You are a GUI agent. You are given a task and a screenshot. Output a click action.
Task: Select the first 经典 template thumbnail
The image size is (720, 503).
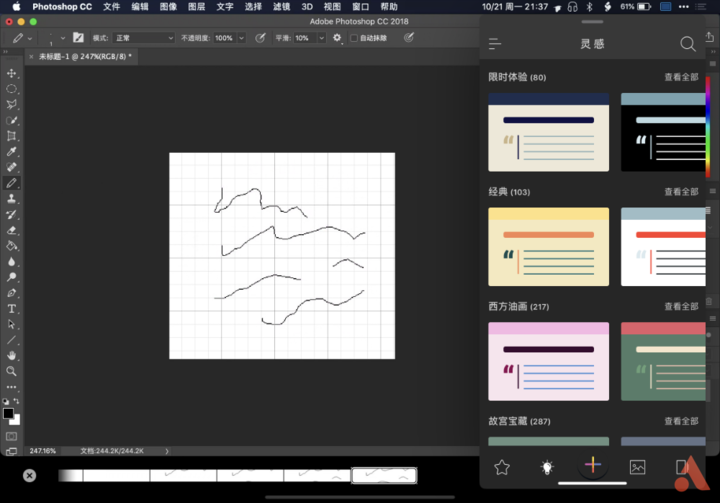point(548,246)
